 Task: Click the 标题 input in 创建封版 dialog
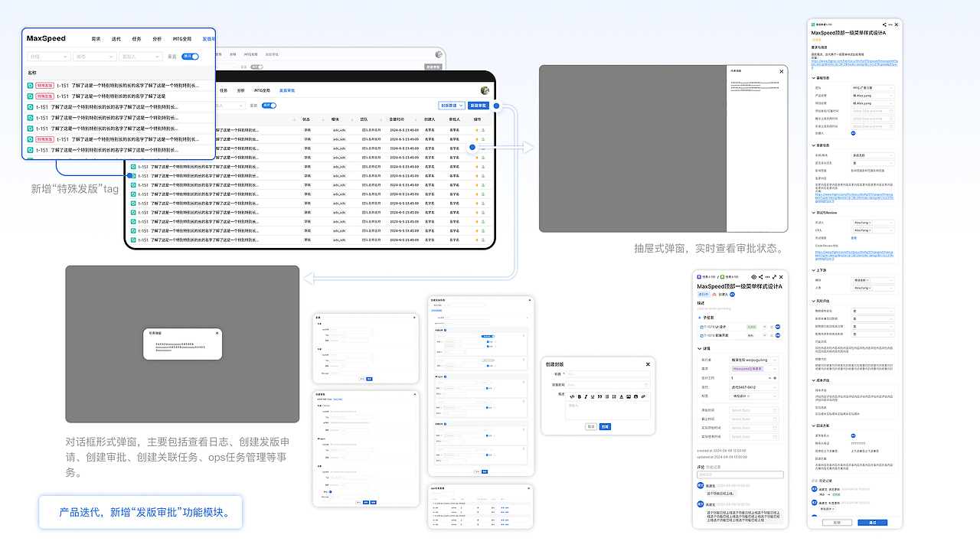[608, 374]
